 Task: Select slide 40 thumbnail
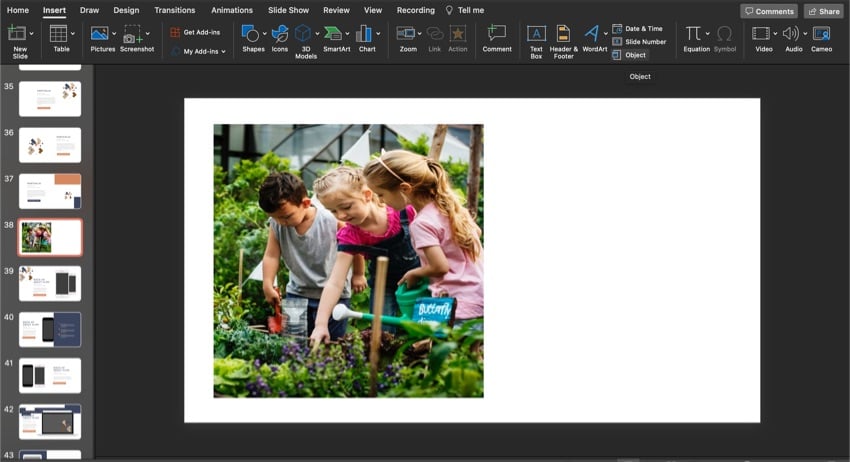click(50, 330)
